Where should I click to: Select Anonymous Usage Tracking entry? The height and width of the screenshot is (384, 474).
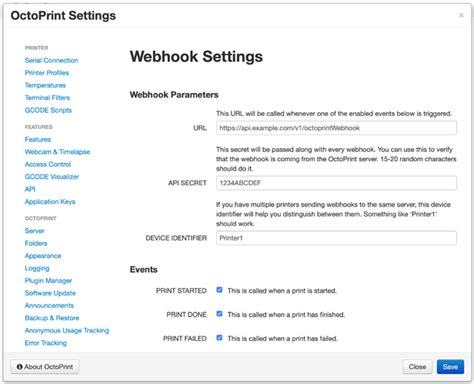[x=67, y=330]
